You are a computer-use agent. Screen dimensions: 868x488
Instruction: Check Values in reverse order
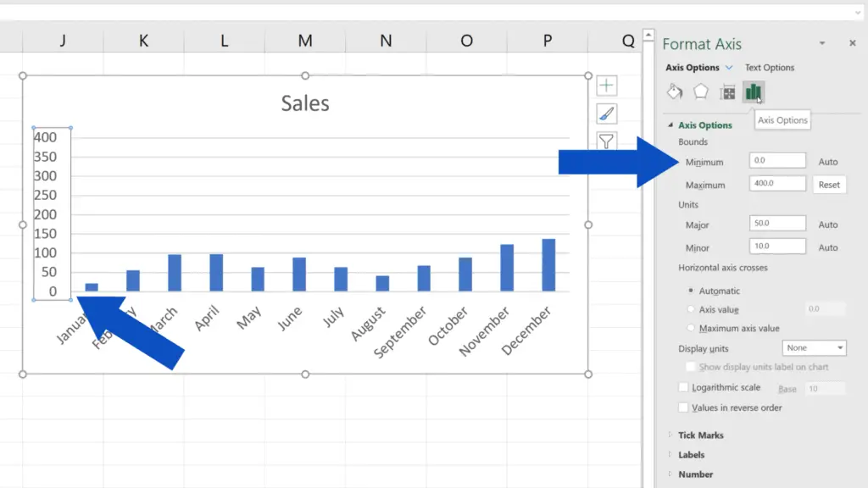coord(683,408)
